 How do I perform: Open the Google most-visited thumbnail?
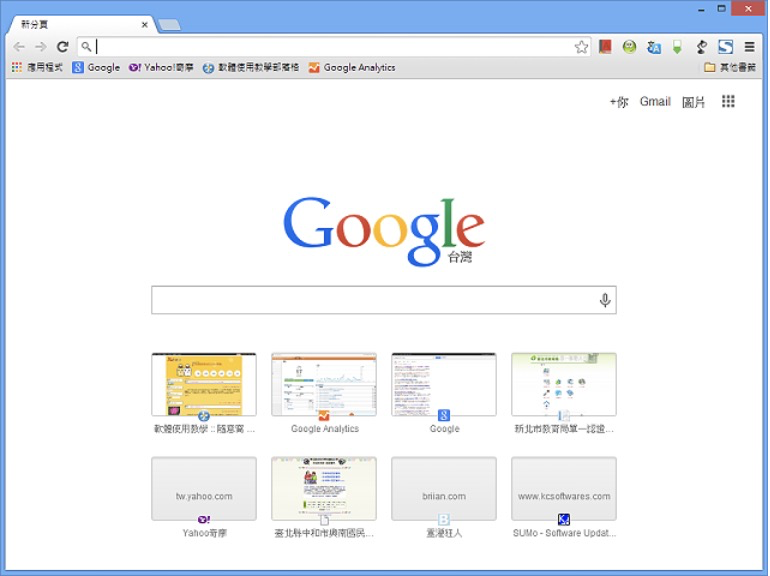click(x=444, y=384)
